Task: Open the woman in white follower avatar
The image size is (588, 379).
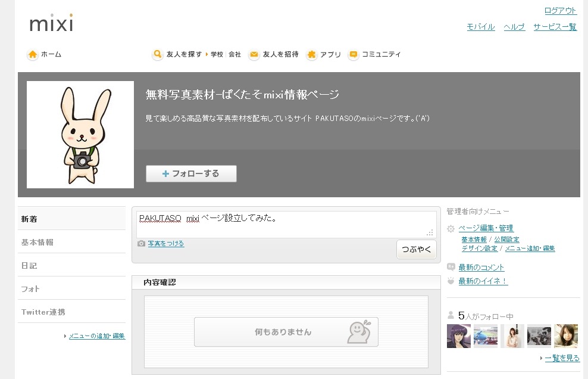Action: tap(512, 336)
